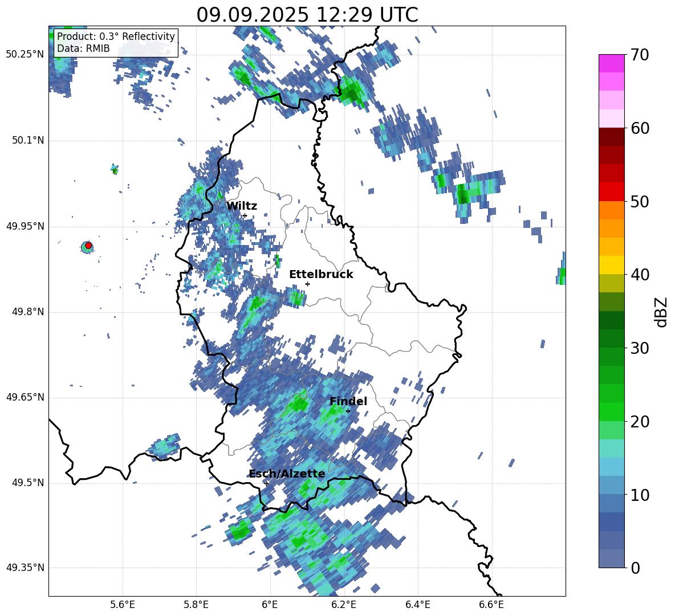Screen dimensions: 675x616
Task: Click the 6.6°E longitude label
Action: click(491, 605)
